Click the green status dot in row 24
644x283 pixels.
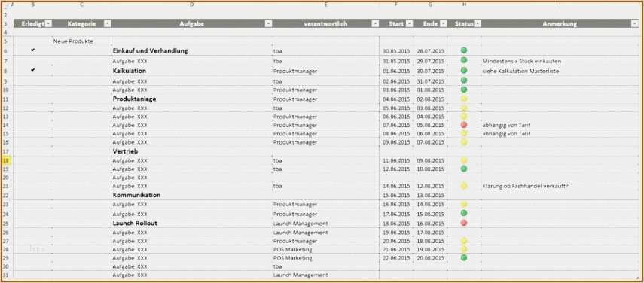pos(464,213)
